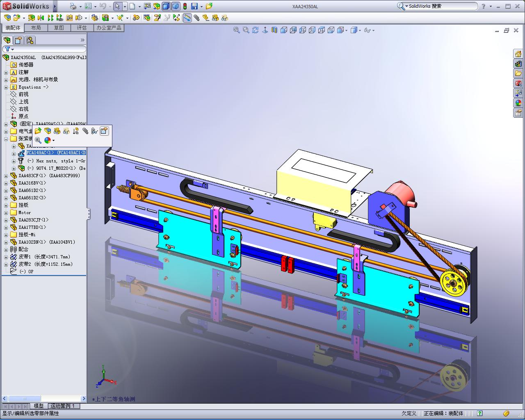Open the Appearances task pane icon

click(x=518, y=103)
